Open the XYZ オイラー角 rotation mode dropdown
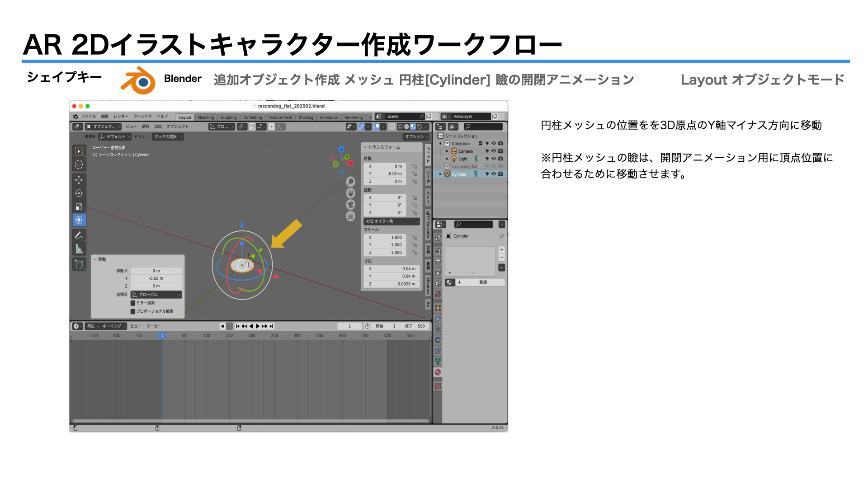868x488 pixels. pos(392,221)
